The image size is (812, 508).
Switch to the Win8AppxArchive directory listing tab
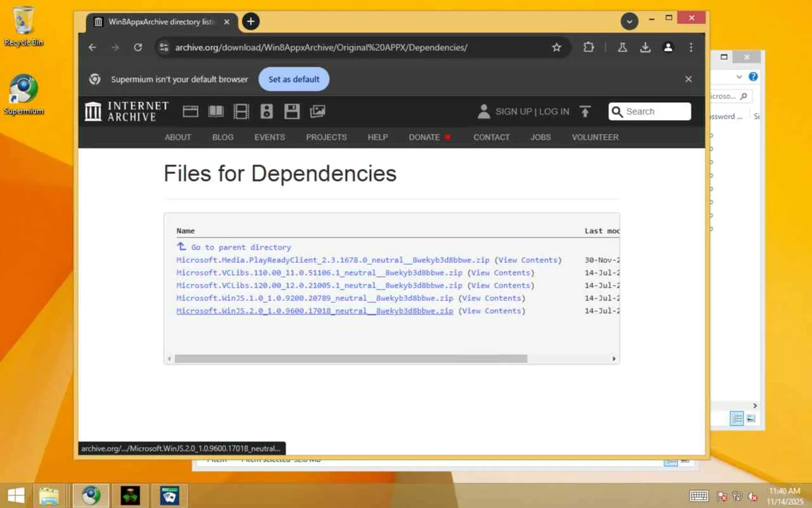coord(161,22)
